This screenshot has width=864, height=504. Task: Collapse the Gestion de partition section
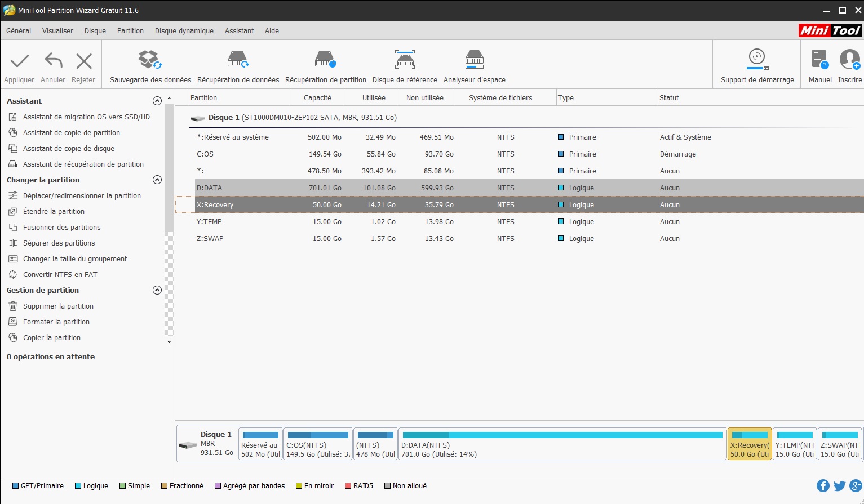(157, 290)
